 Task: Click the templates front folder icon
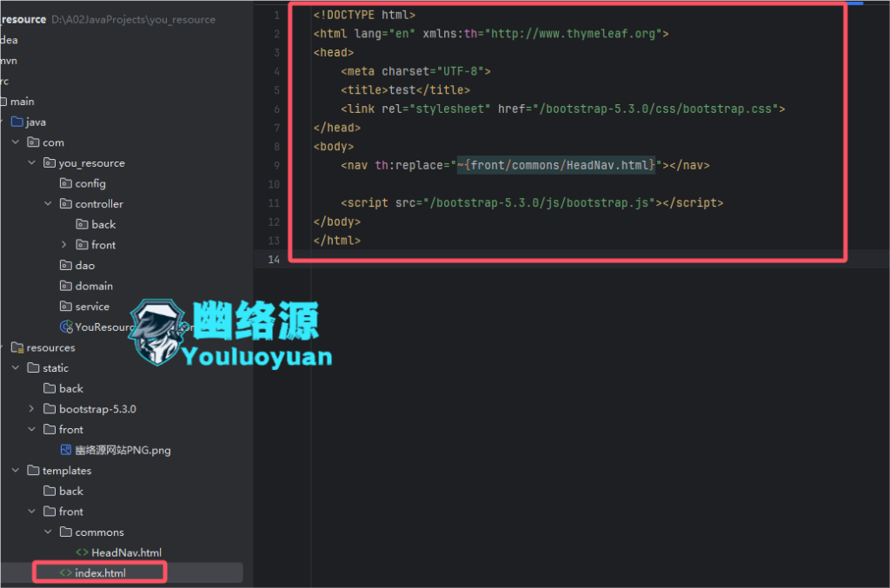pyautogui.click(x=50, y=512)
